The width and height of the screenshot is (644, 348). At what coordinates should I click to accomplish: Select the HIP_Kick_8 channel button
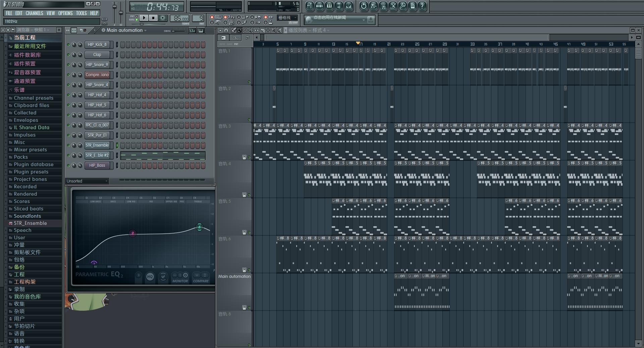[x=97, y=45]
